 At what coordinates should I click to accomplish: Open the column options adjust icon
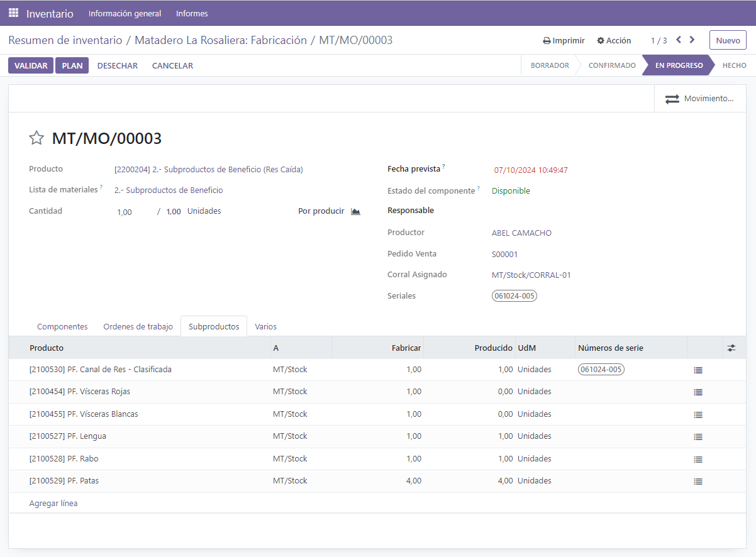click(x=731, y=348)
